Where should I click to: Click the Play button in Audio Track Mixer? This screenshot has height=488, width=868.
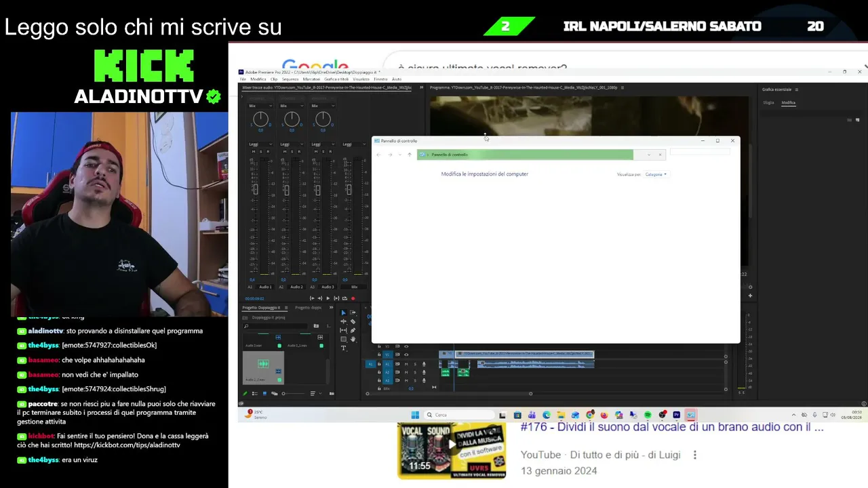(x=328, y=298)
